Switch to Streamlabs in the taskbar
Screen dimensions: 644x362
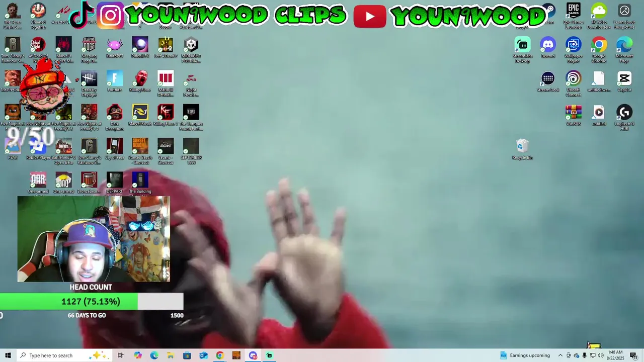269,355
